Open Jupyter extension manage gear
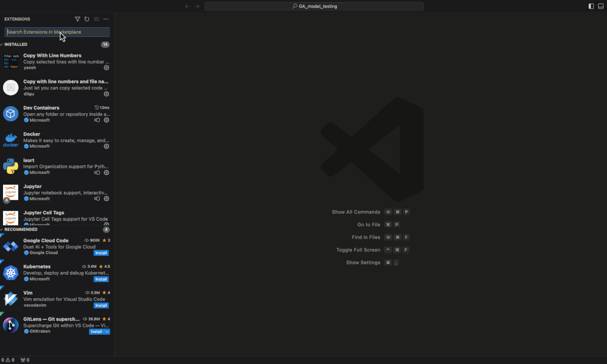The image size is (607, 364). pos(106,199)
